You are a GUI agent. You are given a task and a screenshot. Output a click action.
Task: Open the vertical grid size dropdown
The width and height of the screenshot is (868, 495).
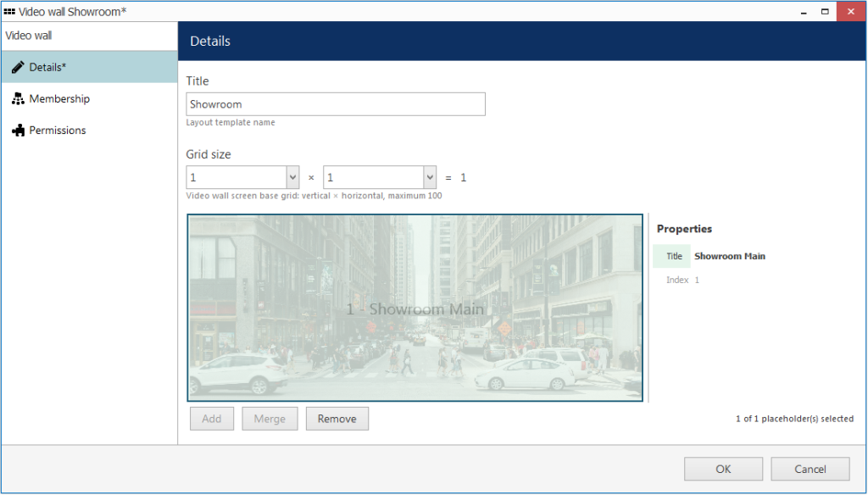tap(292, 178)
